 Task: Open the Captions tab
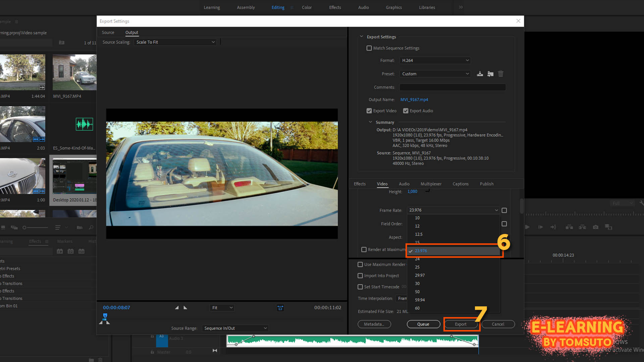click(460, 184)
